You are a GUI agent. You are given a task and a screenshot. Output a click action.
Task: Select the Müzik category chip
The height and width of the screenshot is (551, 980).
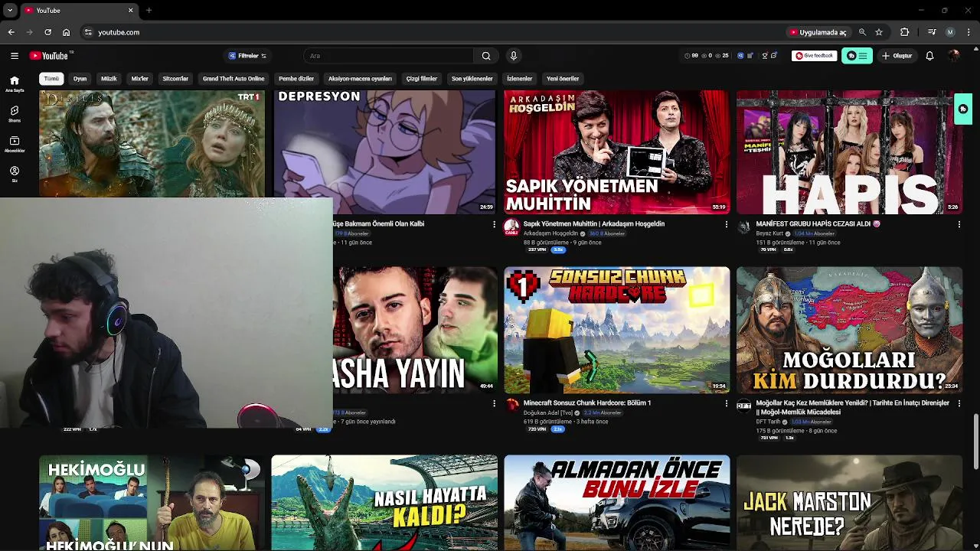point(109,79)
